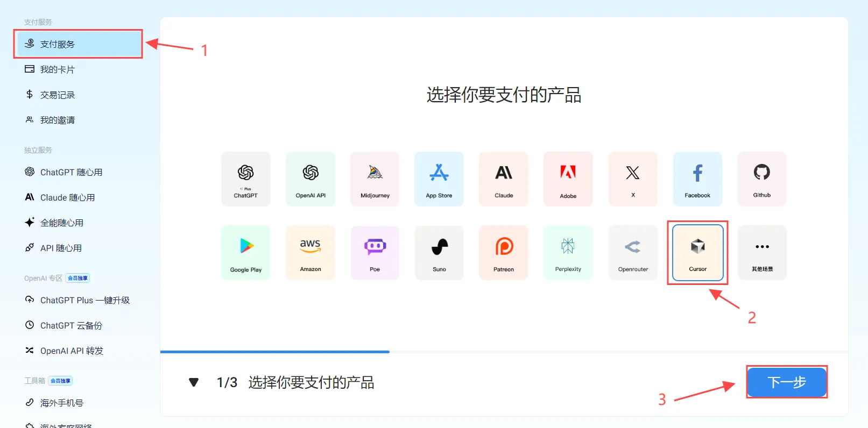Open the 其他场景 three-dots card
The image size is (868, 428).
coord(762,253)
